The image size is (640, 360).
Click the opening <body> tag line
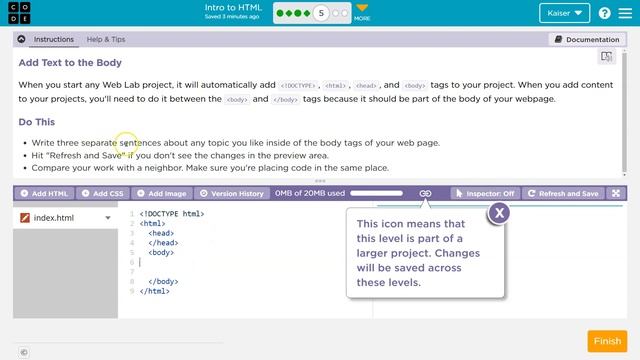pyautogui.click(x=161, y=252)
